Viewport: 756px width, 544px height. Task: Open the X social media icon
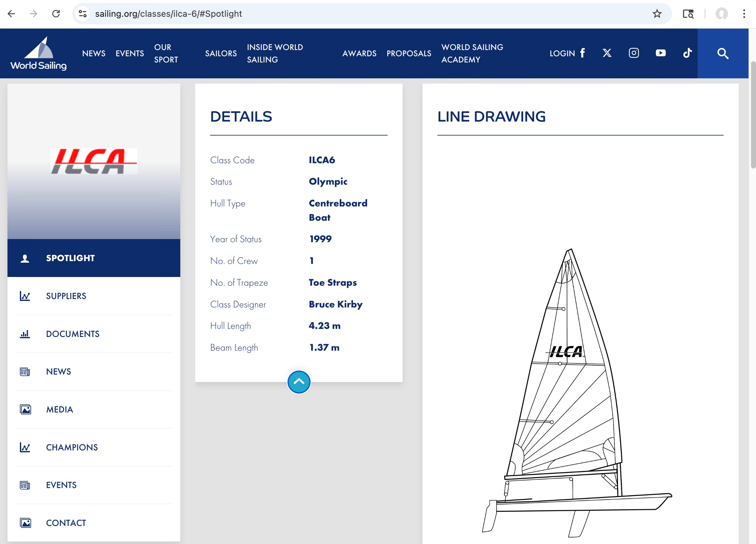click(607, 53)
